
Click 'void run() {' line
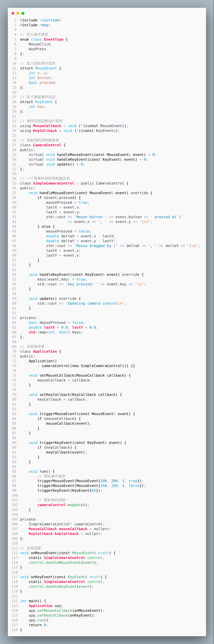42,471
